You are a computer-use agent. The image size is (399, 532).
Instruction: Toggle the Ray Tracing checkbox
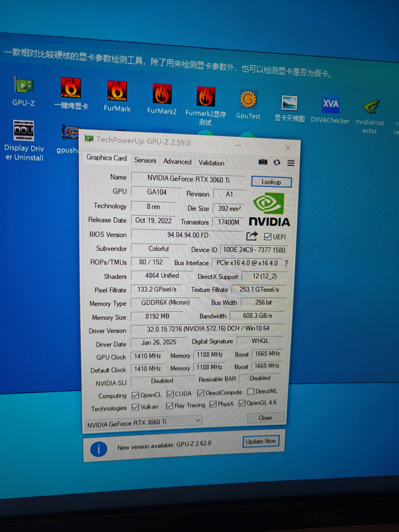(169, 405)
